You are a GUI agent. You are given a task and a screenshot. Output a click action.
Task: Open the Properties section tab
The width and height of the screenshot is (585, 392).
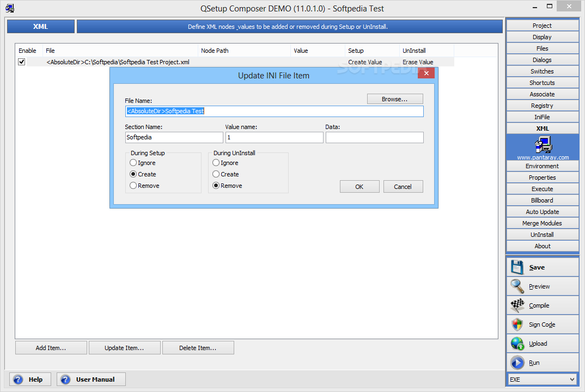(x=543, y=177)
